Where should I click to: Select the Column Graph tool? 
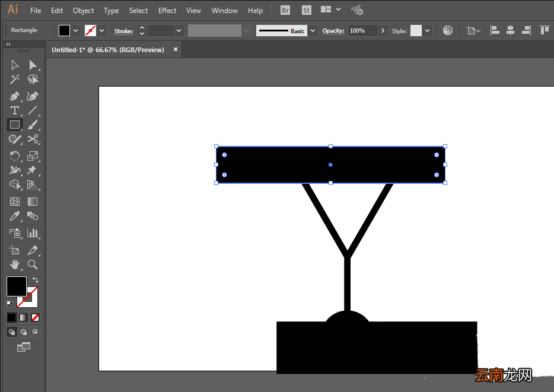pyautogui.click(x=33, y=232)
